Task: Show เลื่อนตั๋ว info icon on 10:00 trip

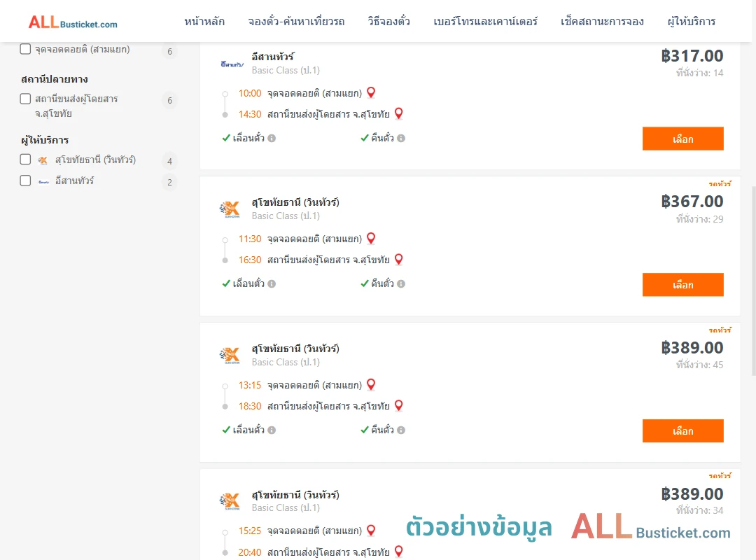Action: coord(272,139)
